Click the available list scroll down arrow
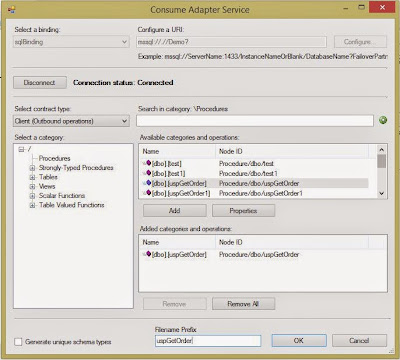 pyautogui.click(x=382, y=193)
